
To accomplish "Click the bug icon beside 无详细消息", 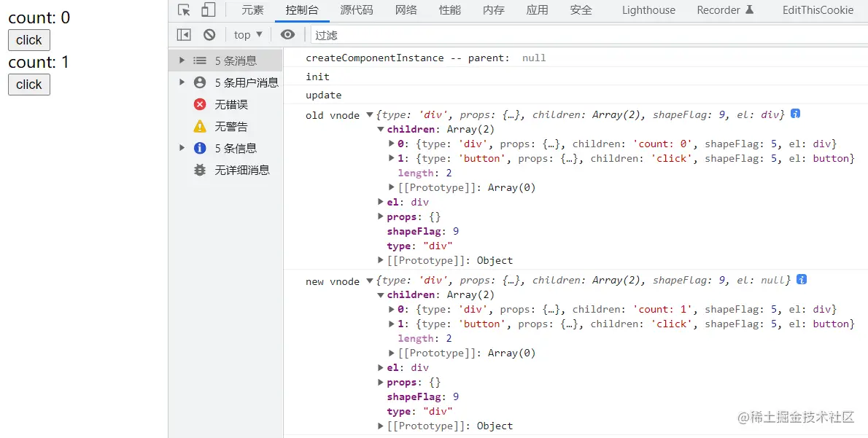I will (x=200, y=171).
